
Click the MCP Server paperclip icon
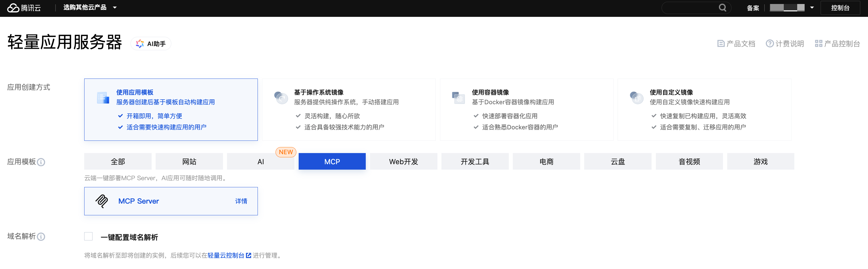pos(102,201)
